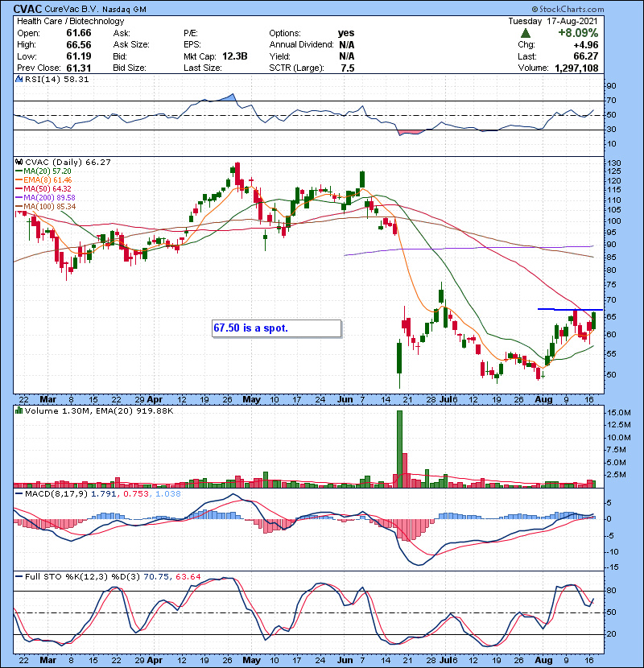Click the Chg value +4.96
This screenshot has width=644, height=668.
[585, 45]
